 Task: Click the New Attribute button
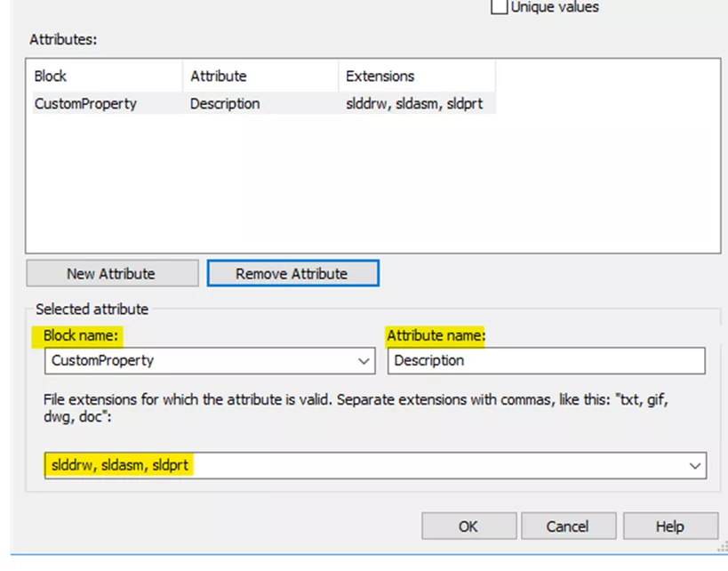click(x=112, y=273)
